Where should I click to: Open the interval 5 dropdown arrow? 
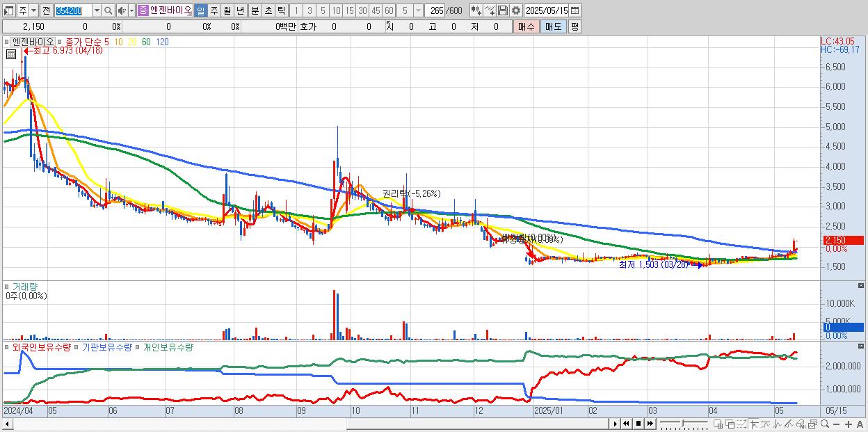tap(418, 10)
